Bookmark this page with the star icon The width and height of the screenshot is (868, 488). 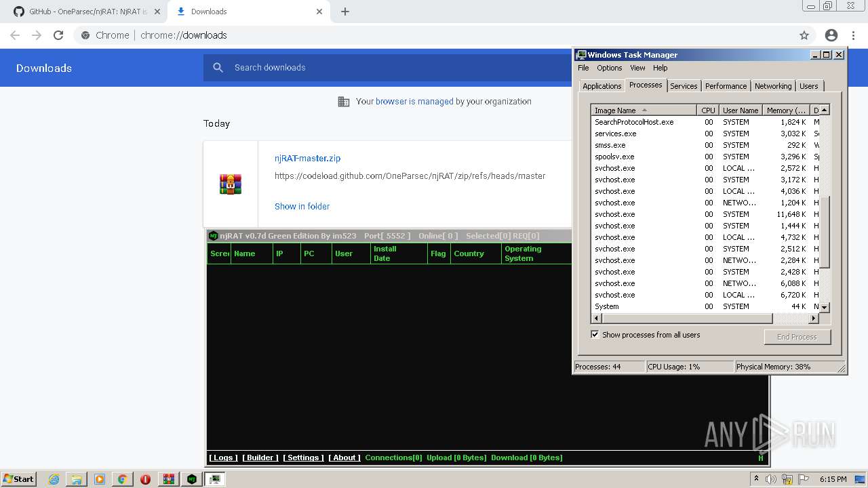(804, 35)
